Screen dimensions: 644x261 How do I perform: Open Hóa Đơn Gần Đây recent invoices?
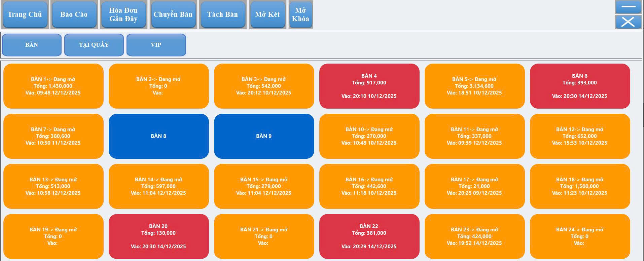[x=123, y=14]
